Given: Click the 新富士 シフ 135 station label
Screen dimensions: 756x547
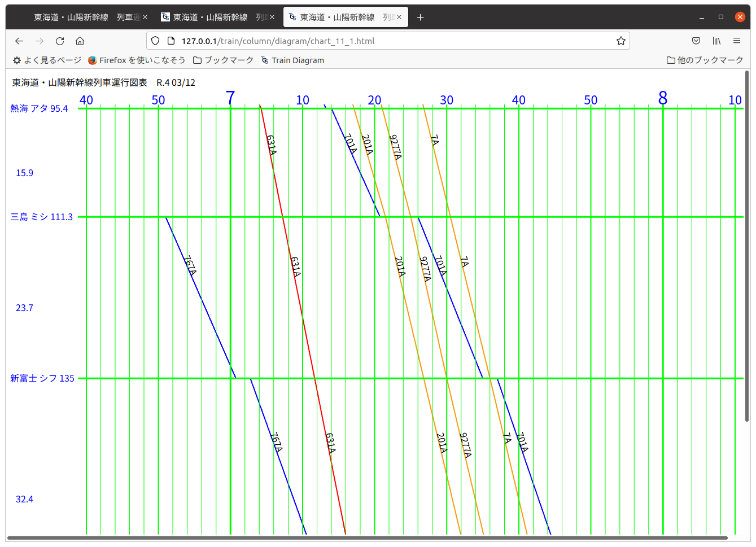Looking at the screenshot, I should point(42,378).
